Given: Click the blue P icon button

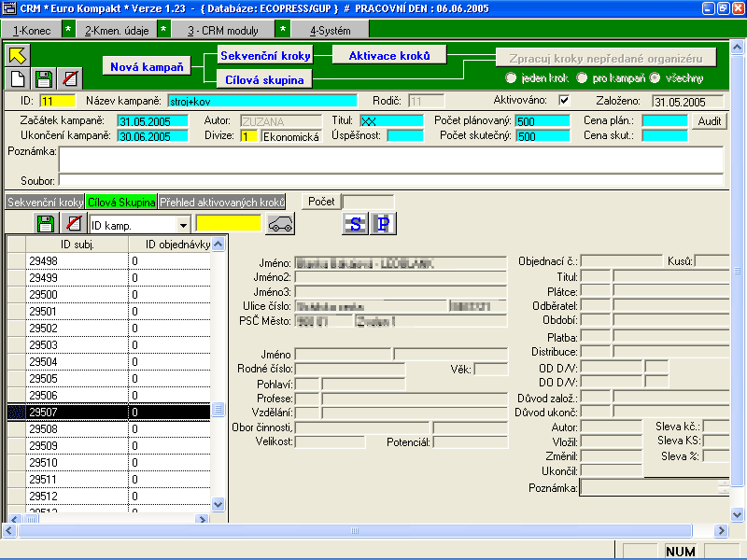Looking at the screenshot, I should click(384, 223).
